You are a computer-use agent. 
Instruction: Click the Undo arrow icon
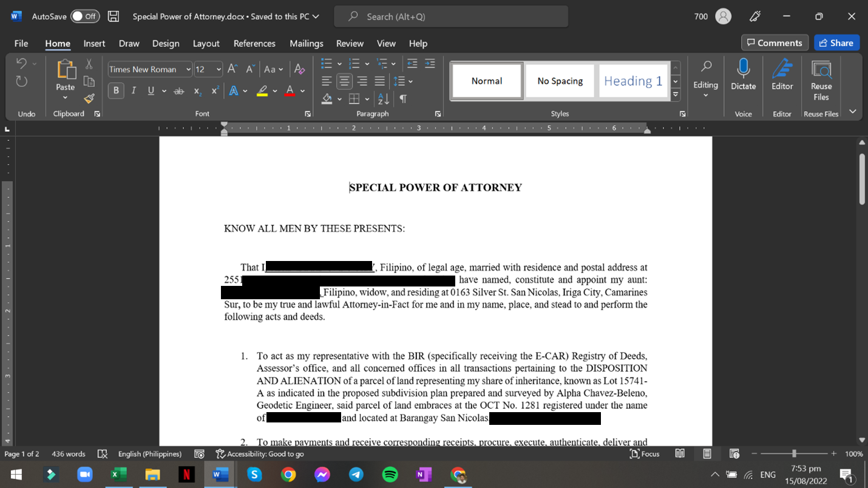click(22, 64)
